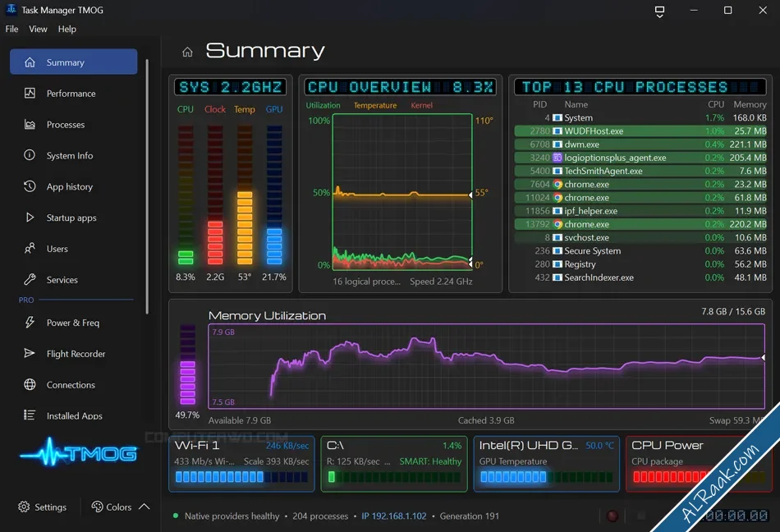Click the Memory Utilization graph
The image size is (780, 532).
click(x=487, y=366)
